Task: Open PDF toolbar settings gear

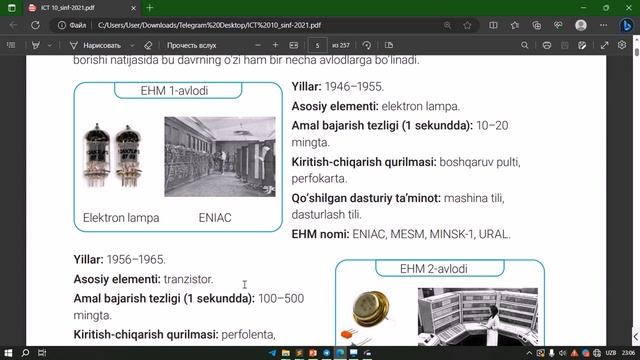Action: pyautogui.click(x=622, y=45)
